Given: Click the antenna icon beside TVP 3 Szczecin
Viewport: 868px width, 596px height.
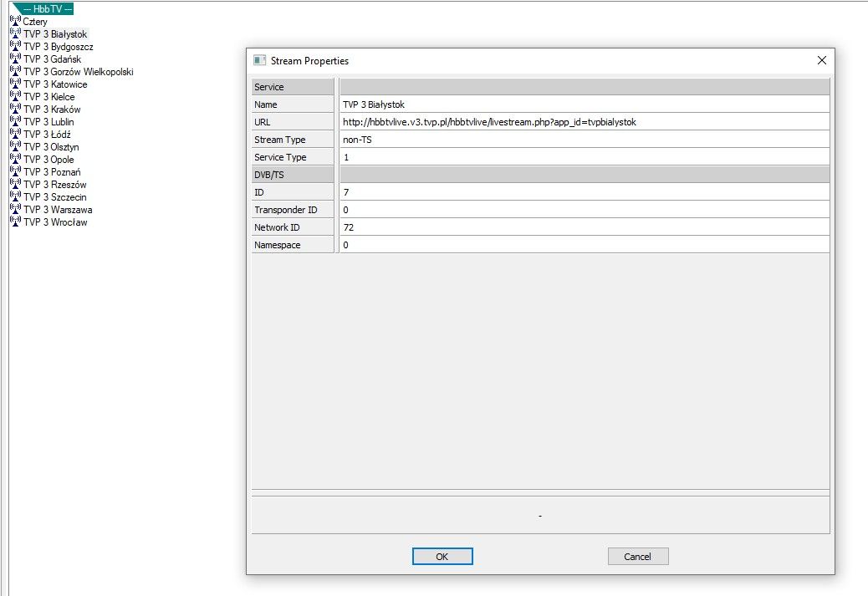Looking at the screenshot, I should (16, 197).
